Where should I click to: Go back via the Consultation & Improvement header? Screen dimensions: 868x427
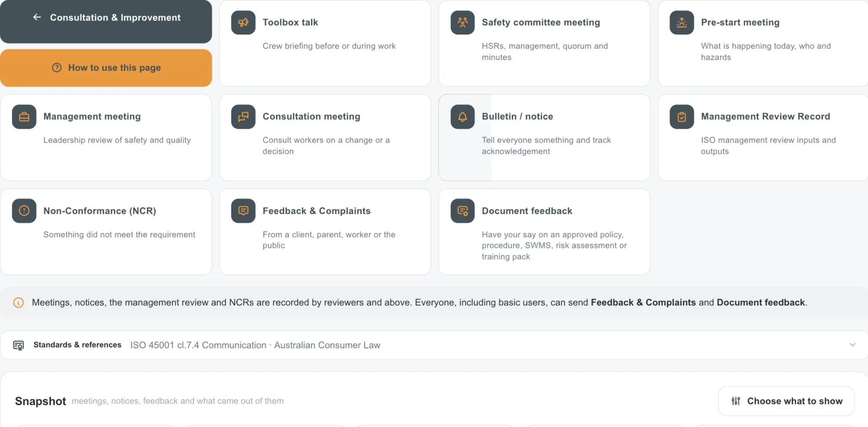[106, 22]
